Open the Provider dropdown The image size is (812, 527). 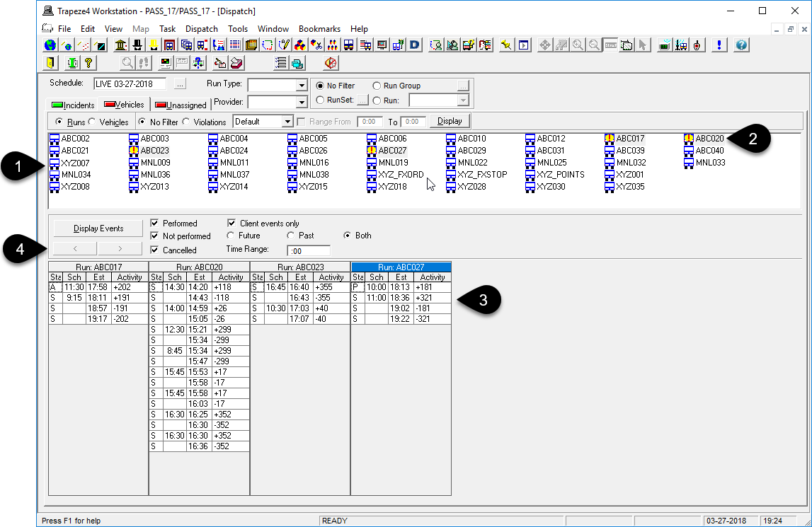point(300,100)
